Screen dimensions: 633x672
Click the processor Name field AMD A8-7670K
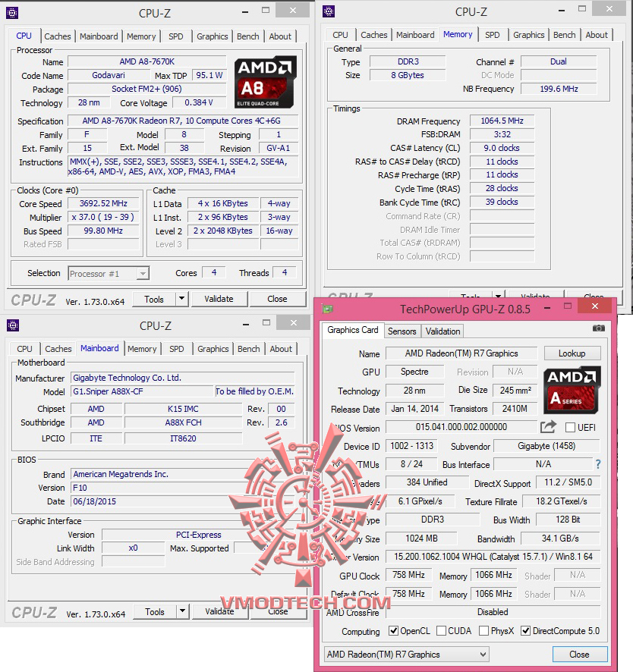pos(147,61)
